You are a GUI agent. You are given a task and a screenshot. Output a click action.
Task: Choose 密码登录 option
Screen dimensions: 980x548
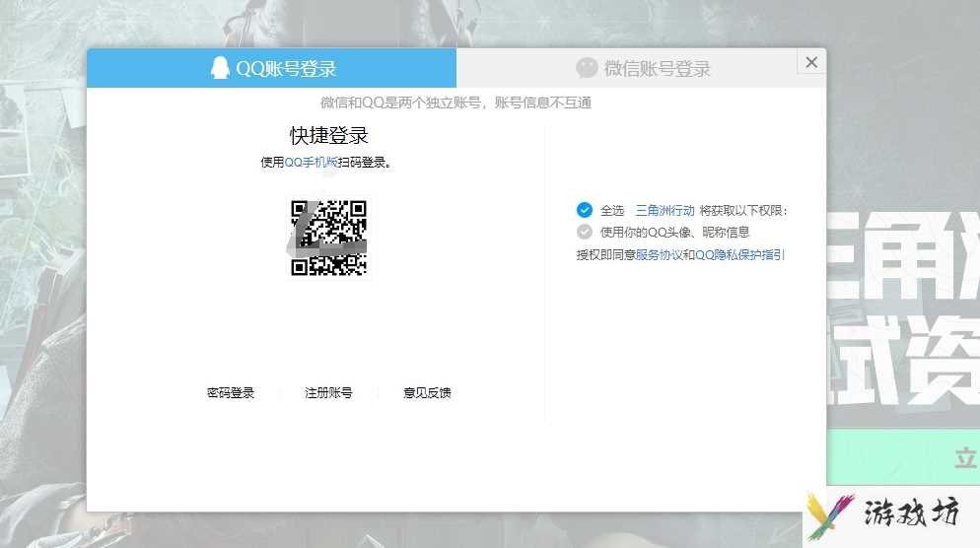231,392
